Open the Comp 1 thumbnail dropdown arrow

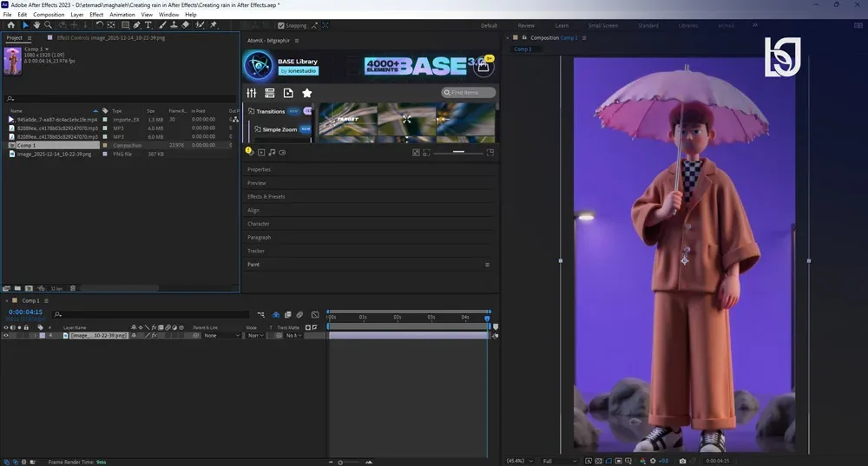pyautogui.click(x=47, y=49)
